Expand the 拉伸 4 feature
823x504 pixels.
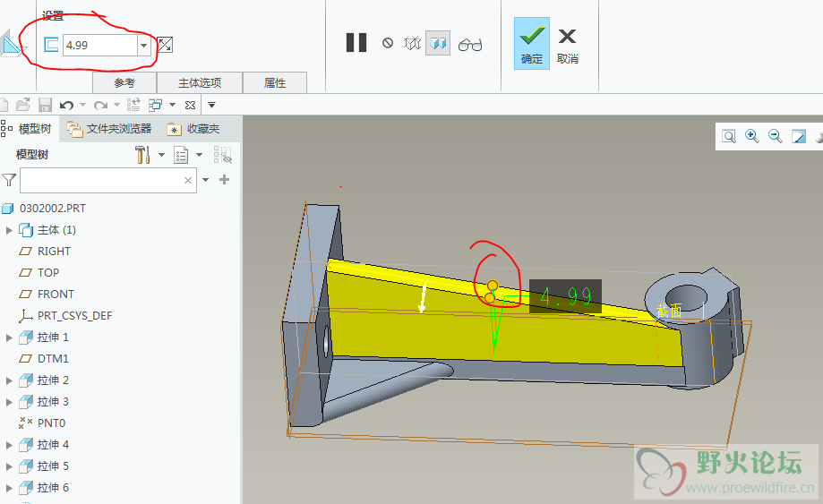[x=9, y=445]
